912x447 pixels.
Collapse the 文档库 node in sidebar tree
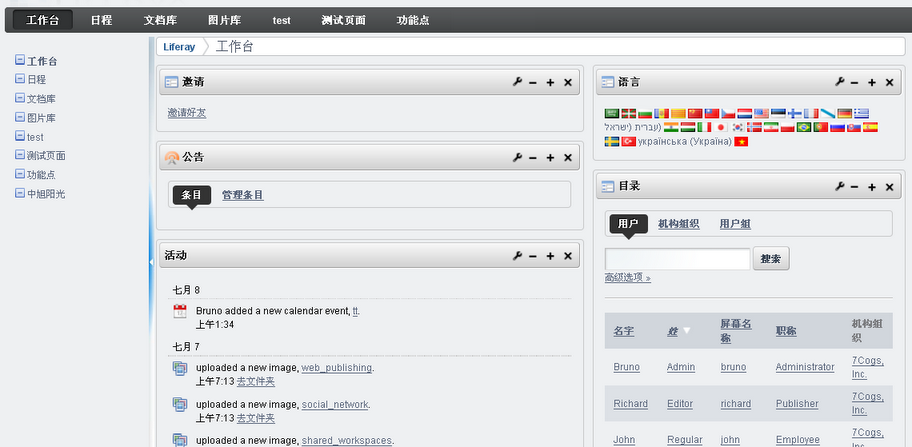coord(20,98)
